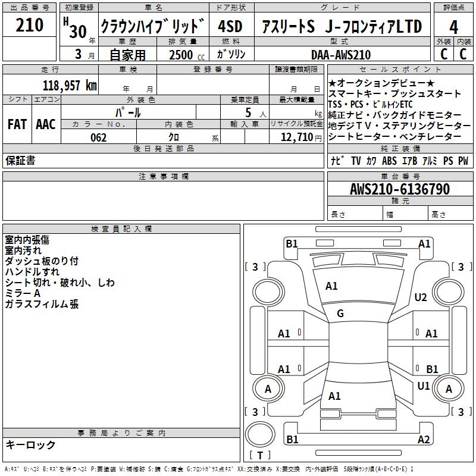Select the inspector note 室内内張傷
476x476 pixels.
pos(27,240)
